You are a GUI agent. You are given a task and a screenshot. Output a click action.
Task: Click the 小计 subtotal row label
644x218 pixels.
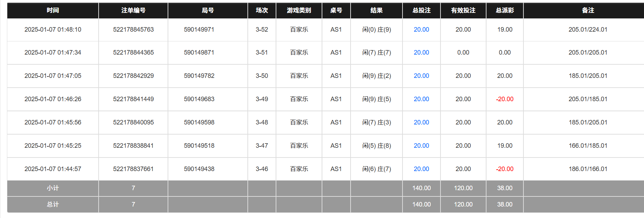[x=53, y=188]
